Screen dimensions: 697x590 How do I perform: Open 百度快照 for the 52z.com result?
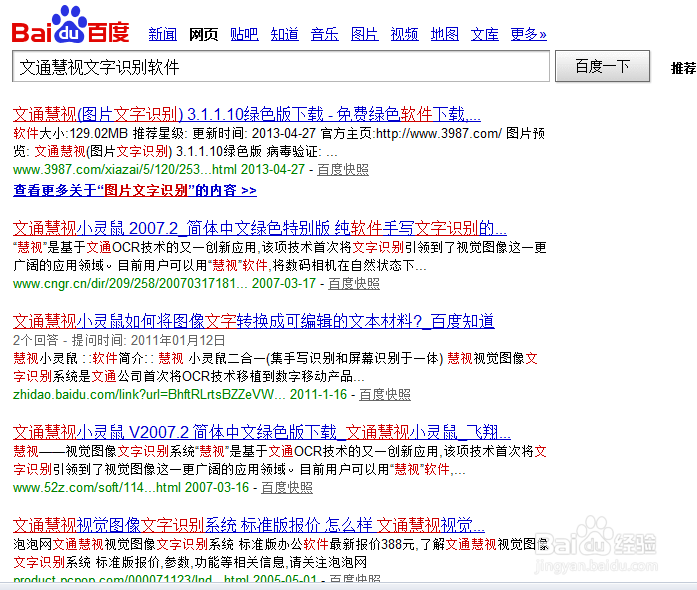click(287, 487)
